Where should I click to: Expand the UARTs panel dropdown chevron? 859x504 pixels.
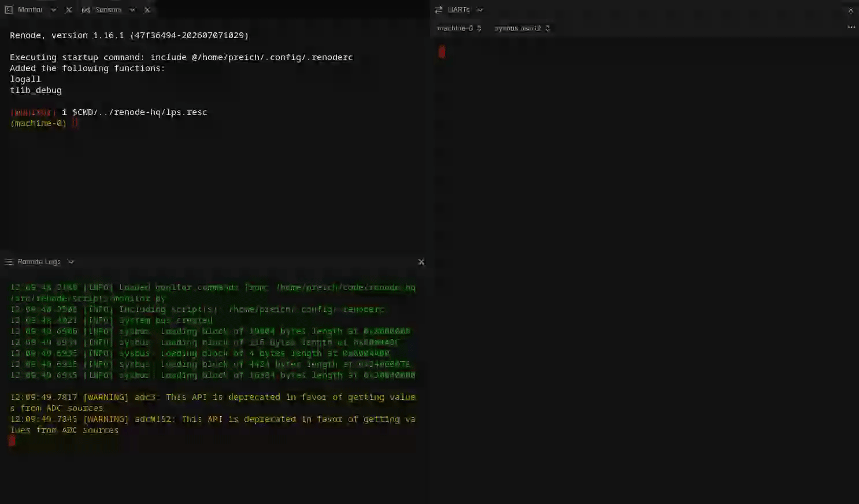480,10
